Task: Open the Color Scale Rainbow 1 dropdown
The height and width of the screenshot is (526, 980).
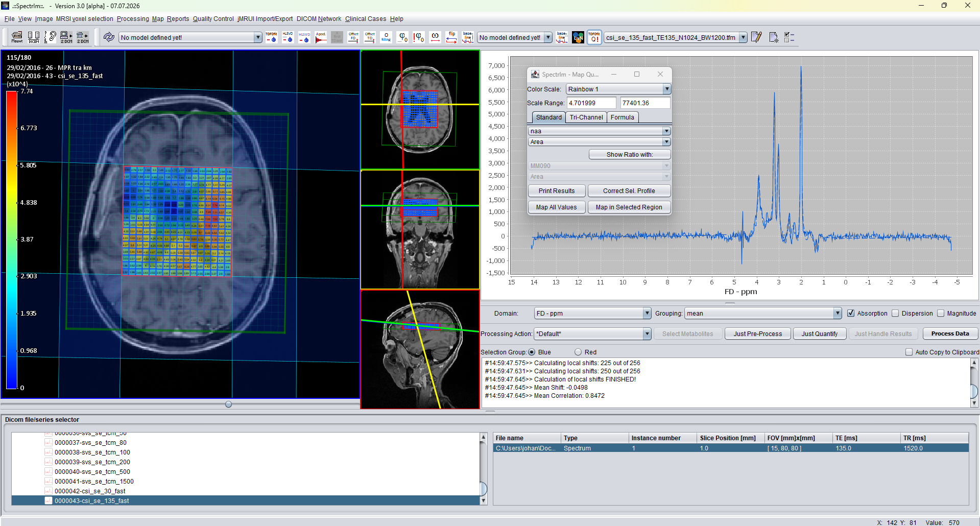Action: [618, 89]
